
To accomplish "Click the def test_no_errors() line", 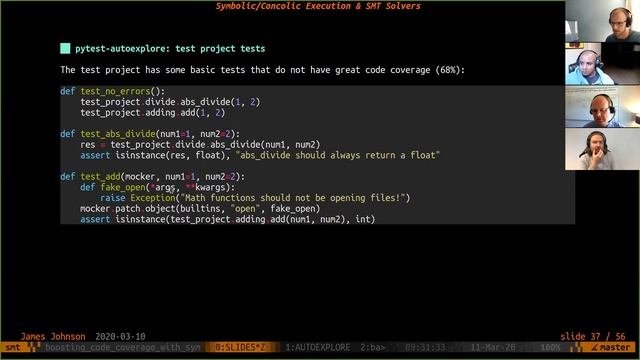I will (x=113, y=91).
